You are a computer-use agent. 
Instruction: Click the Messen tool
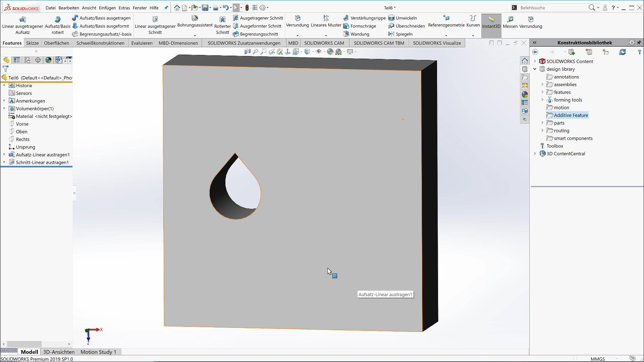tap(510, 22)
